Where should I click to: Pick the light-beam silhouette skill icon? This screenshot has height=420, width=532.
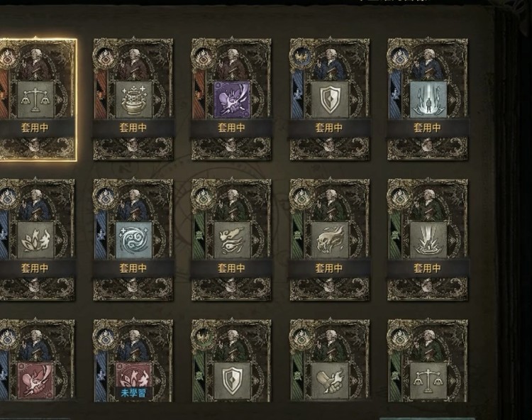(428, 100)
